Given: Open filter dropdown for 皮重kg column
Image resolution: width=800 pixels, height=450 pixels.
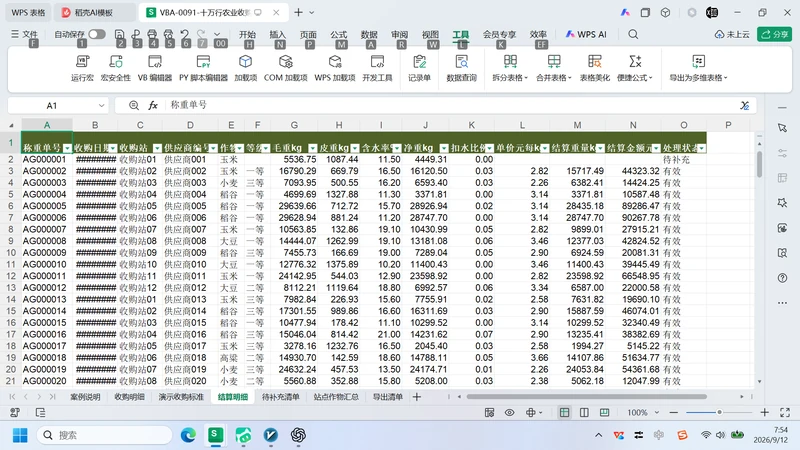Looking at the screenshot, I should point(355,148).
